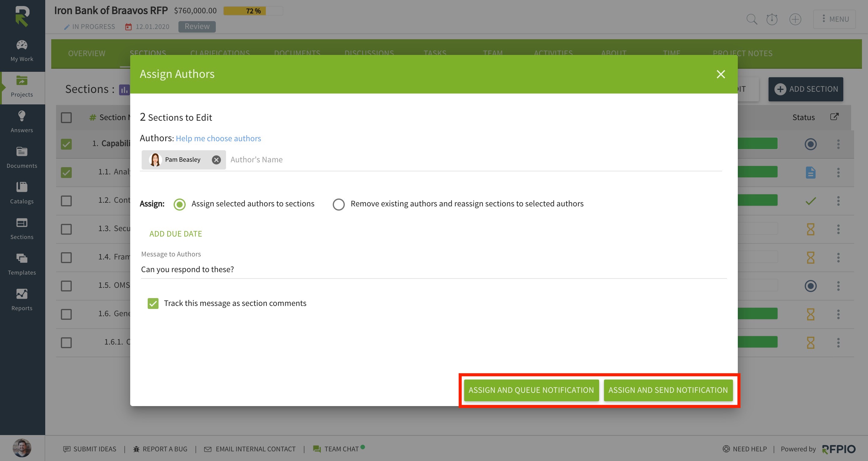
Task: Open row options for section 1.2
Action: (x=838, y=201)
